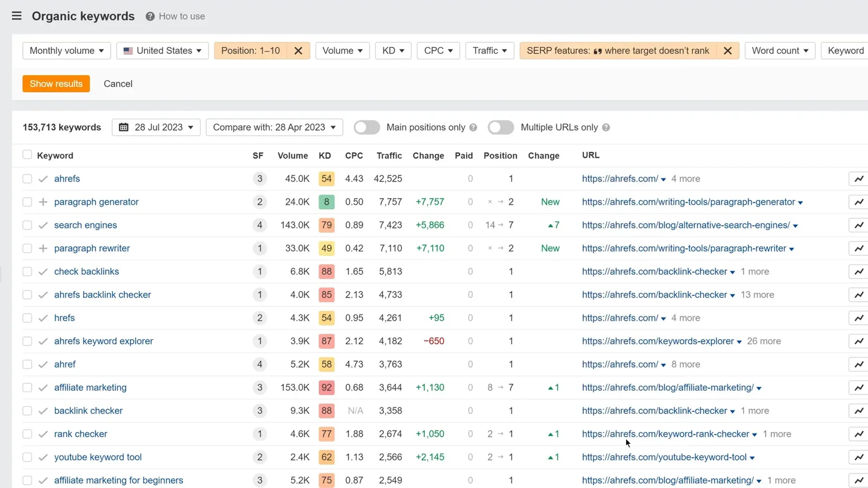This screenshot has width=868, height=488.
Task: Open the KD filter dropdown
Action: click(393, 50)
